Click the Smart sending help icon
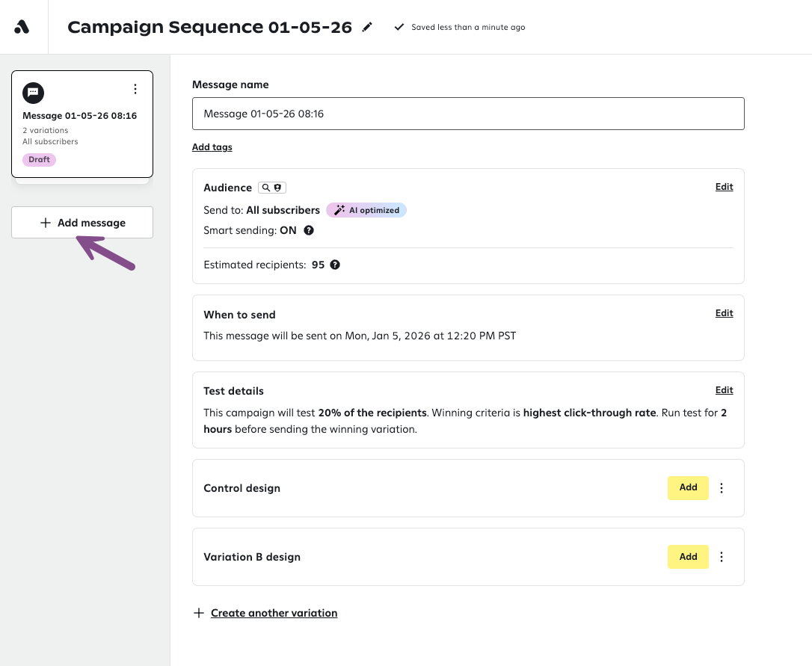 coord(309,230)
